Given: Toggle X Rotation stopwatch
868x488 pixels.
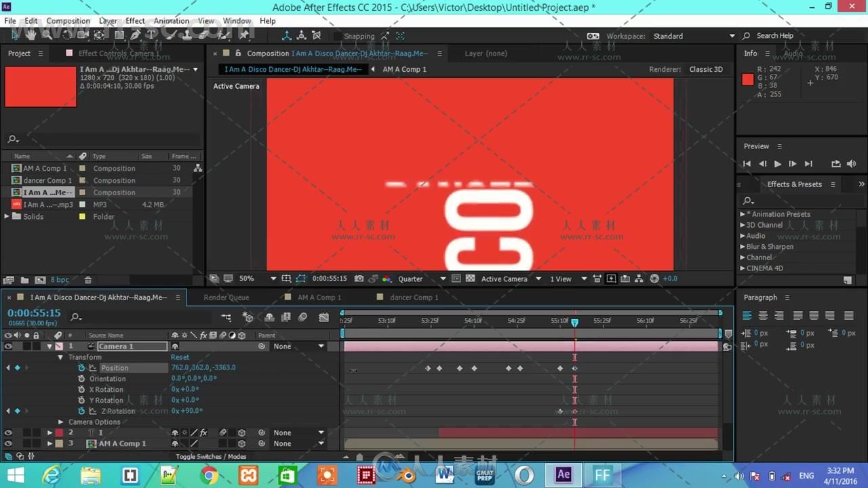Looking at the screenshot, I should coord(81,390).
